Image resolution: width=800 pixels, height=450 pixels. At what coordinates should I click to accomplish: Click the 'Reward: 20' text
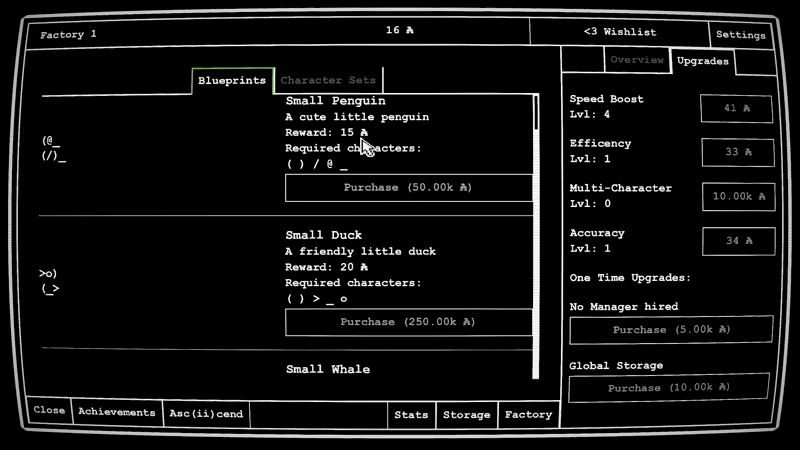327,267
